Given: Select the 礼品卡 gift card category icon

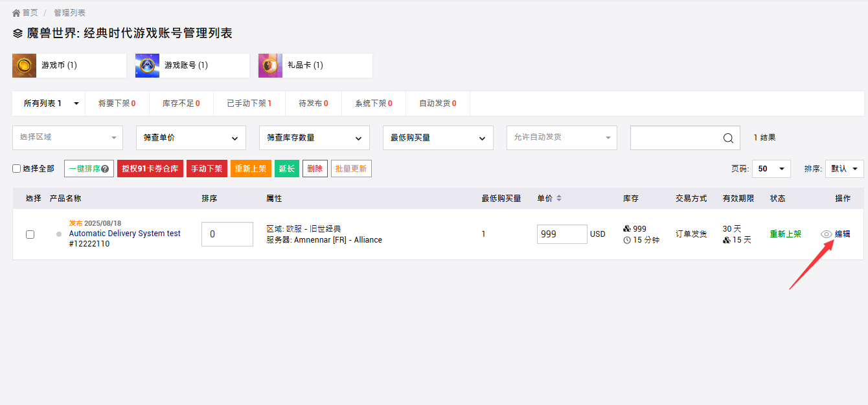Looking at the screenshot, I should pyautogui.click(x=270, y=65).
